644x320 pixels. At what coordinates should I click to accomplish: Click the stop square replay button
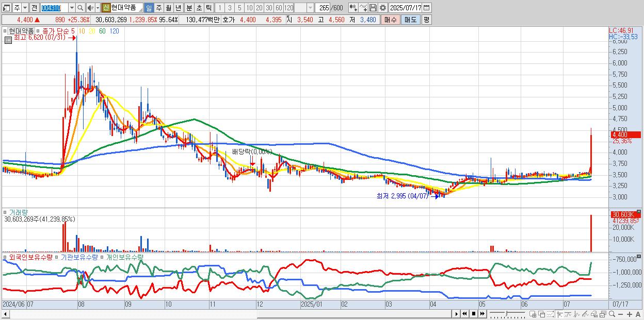pyautogui.click(x=474, y=314)
